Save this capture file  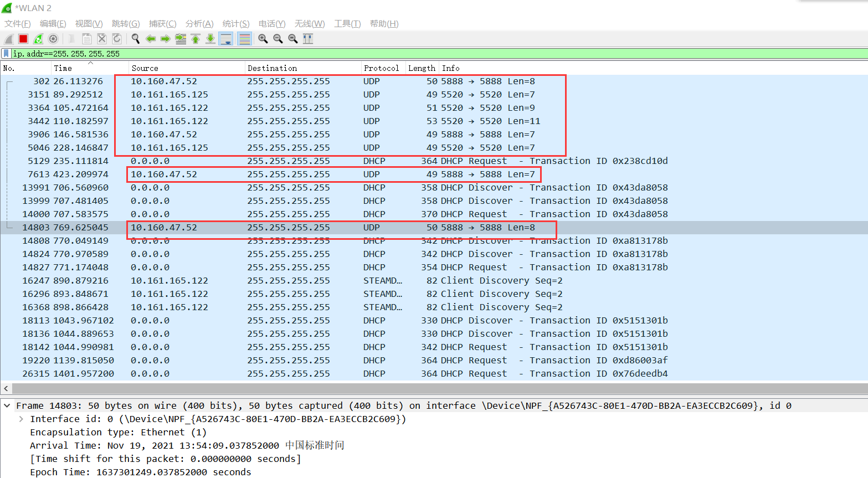pos(87,39)
